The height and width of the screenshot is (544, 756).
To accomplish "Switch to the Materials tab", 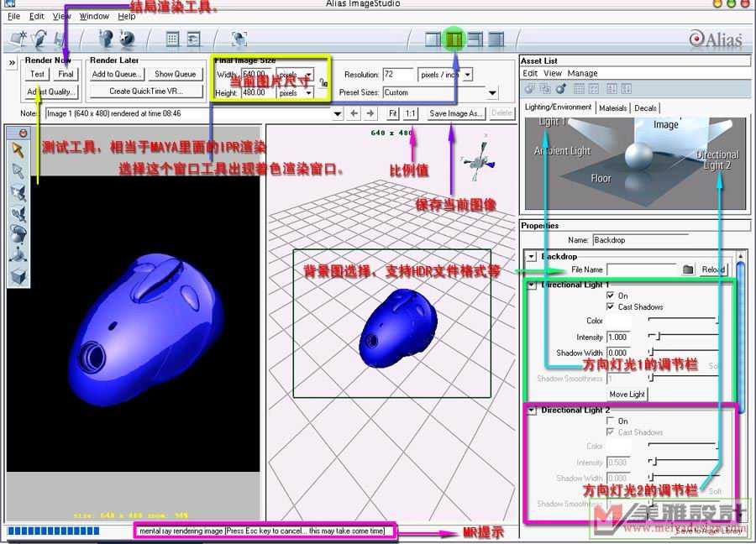I will 612,107.
